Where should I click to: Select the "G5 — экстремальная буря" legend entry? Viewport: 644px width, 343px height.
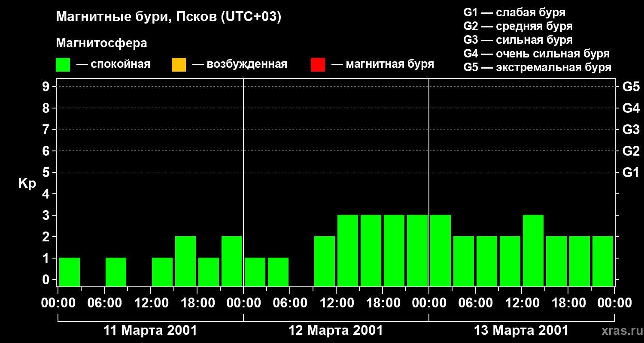[537, 67]
